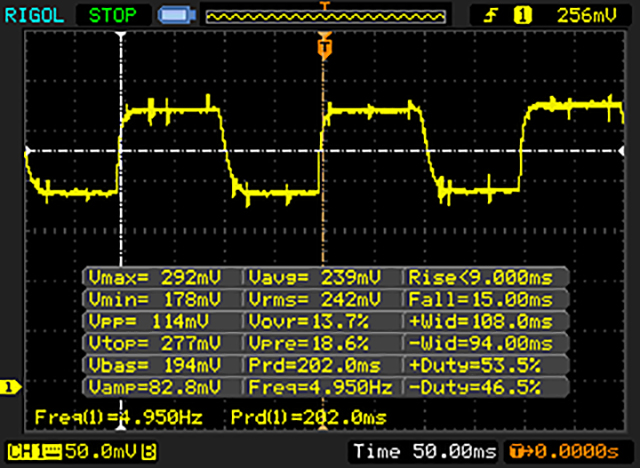
Task: Click the -Wid=94.00ms measurement
Action: pyautogui.click(x=480, y=343)
